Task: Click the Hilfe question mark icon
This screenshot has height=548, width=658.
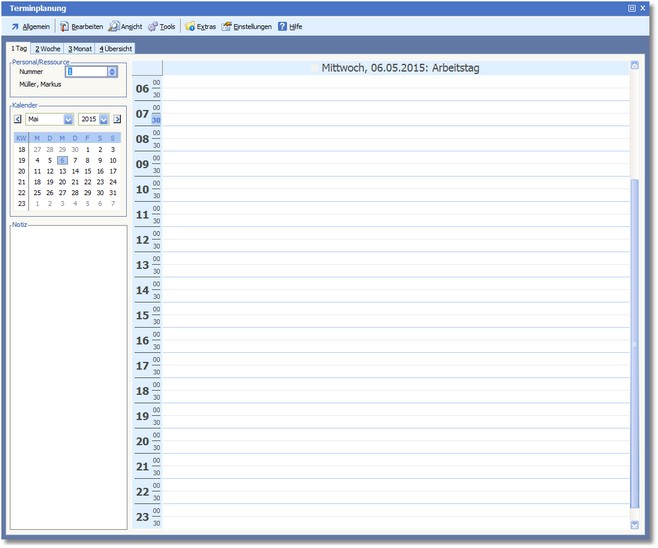Action: tap(283, 27)
